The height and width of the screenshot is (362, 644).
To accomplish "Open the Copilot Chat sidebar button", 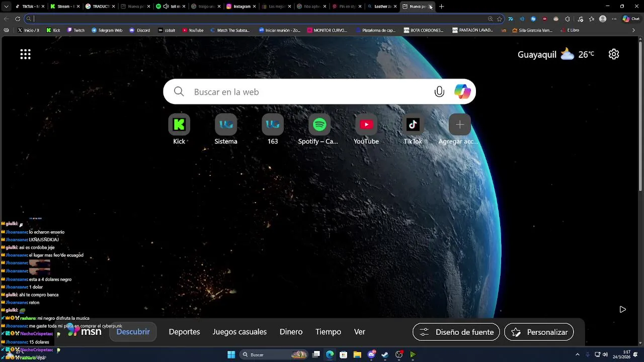I will (x=631, y=19).
